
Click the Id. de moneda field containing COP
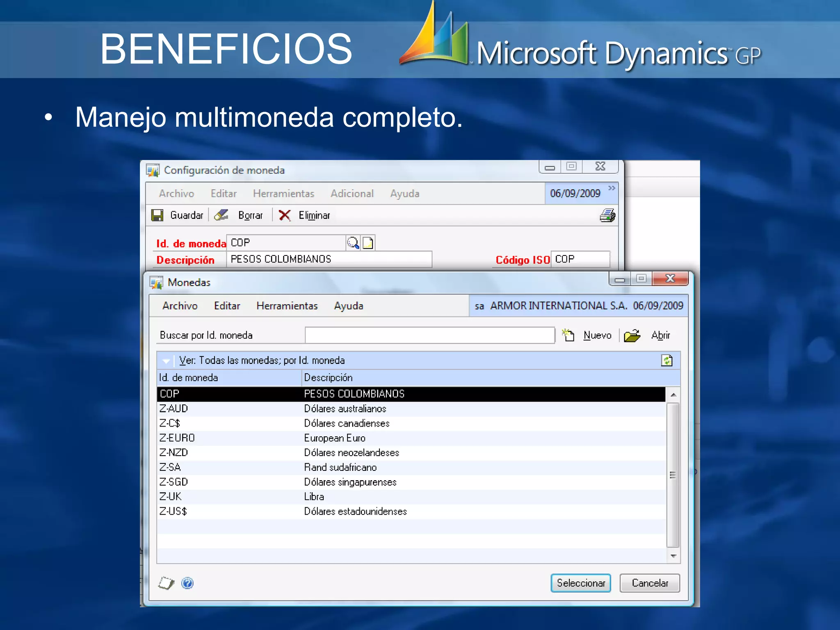tap(286, 243)
